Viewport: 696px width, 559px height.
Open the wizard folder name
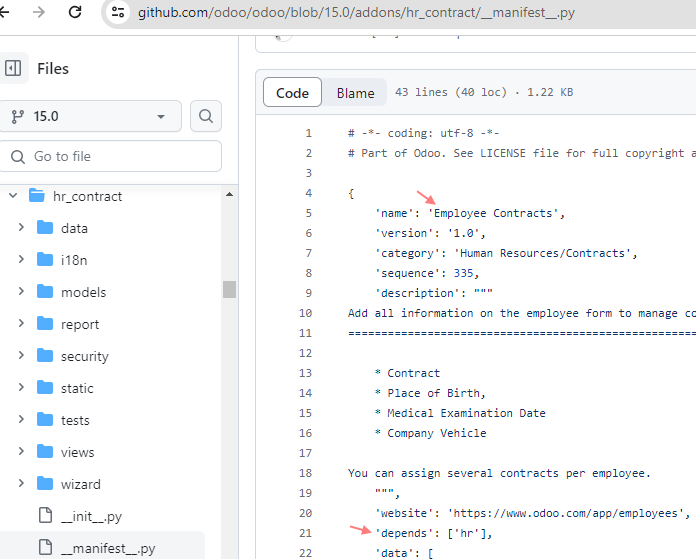81,484
